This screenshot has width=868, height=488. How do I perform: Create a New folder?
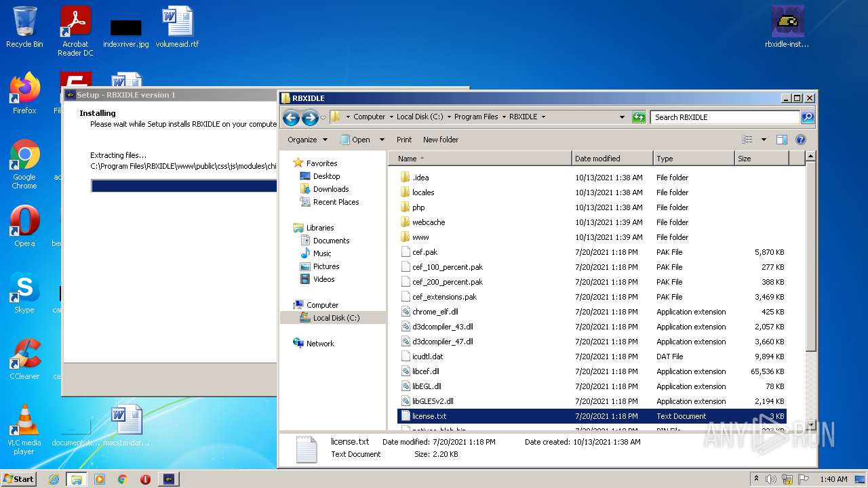[441, 140]
